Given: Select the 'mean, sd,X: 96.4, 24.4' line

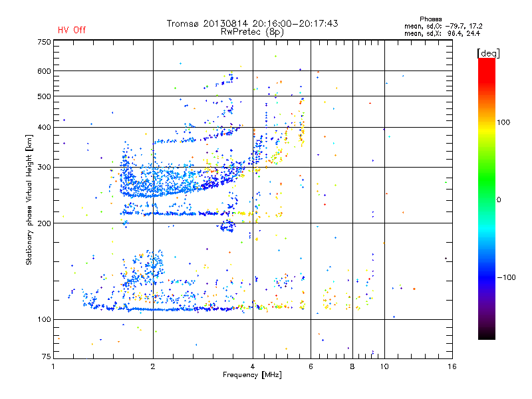Looking at the screenshot, I should coord(442,33).
